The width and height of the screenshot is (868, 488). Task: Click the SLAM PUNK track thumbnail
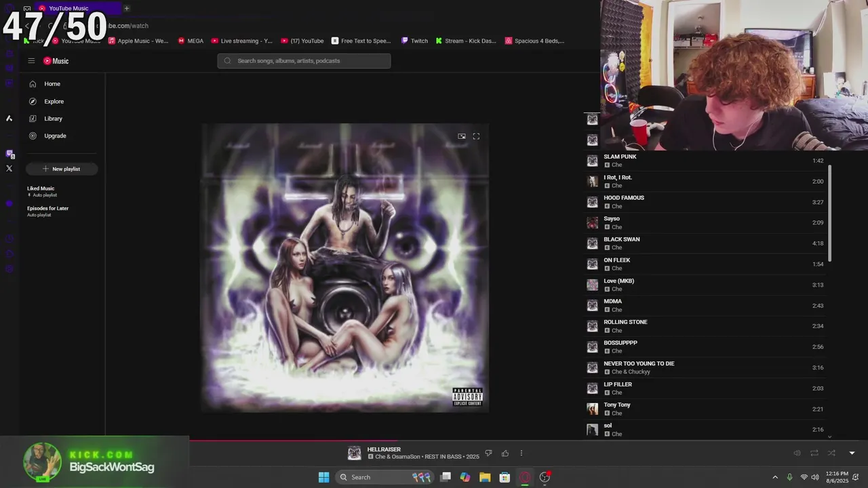593,161
